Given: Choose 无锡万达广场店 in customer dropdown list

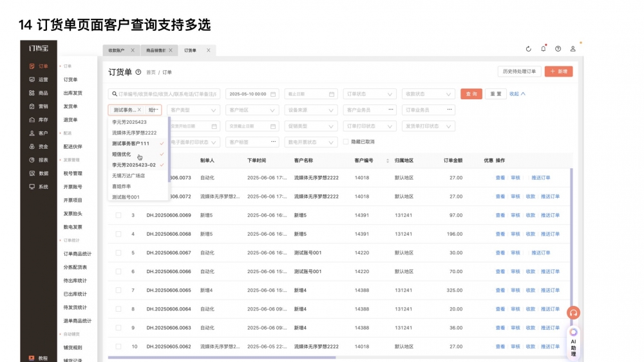Looking at the screenshot, I should point(138,175).
